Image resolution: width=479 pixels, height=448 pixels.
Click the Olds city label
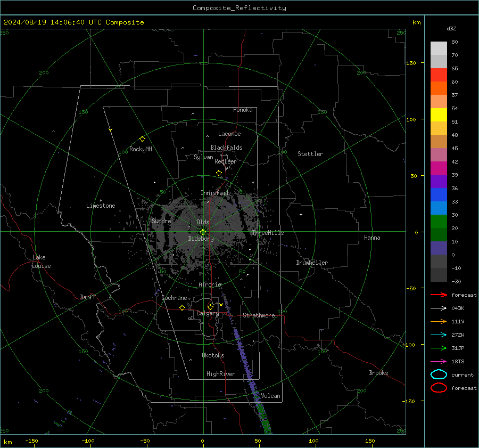coord(203,222)
